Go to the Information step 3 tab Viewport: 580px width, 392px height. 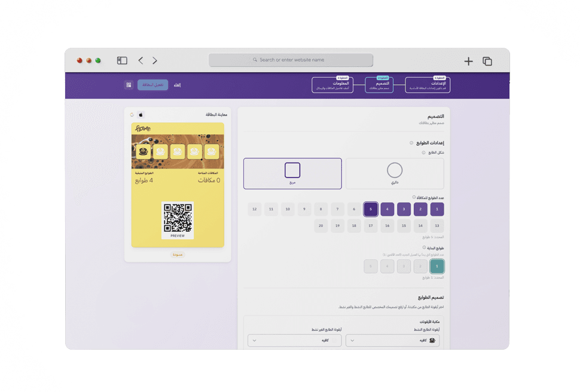(x=332, y=85)
